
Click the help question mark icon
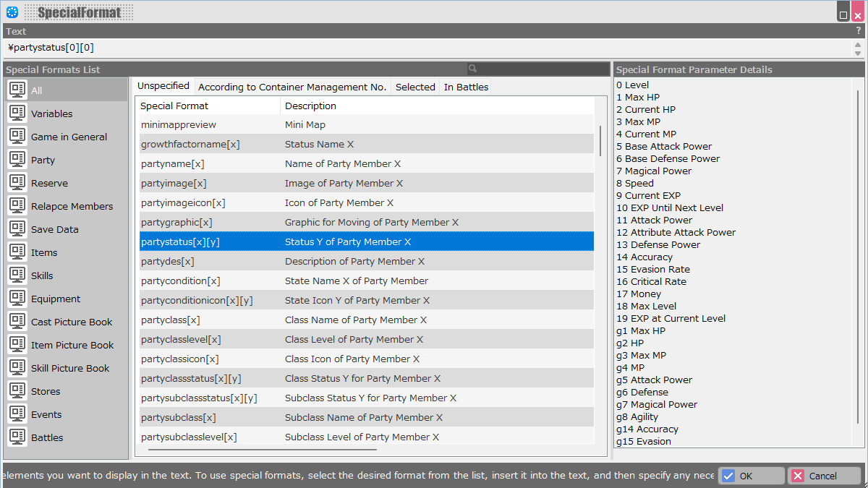pos(858,31)
